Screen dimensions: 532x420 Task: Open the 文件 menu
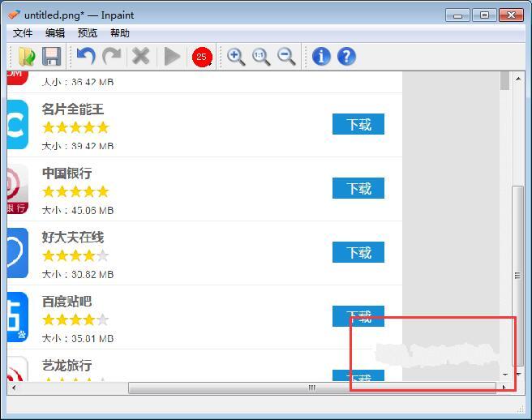[x=23, y=33]
